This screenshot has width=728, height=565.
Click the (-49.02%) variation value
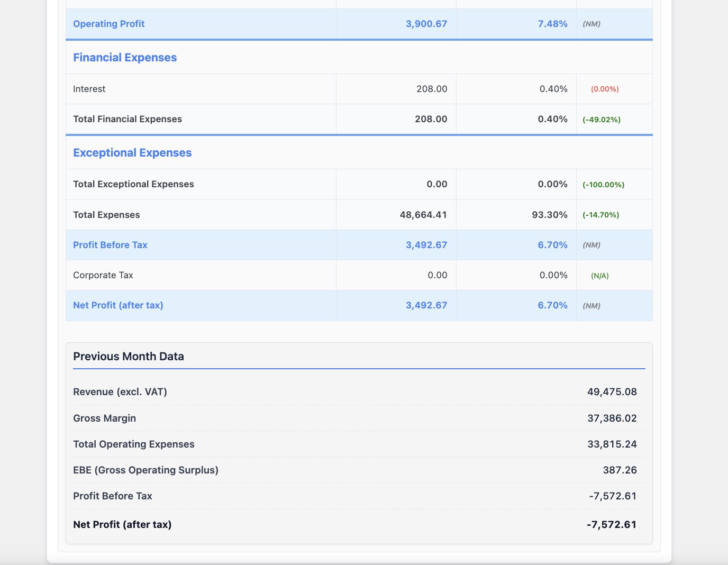[x=602, y=120]
